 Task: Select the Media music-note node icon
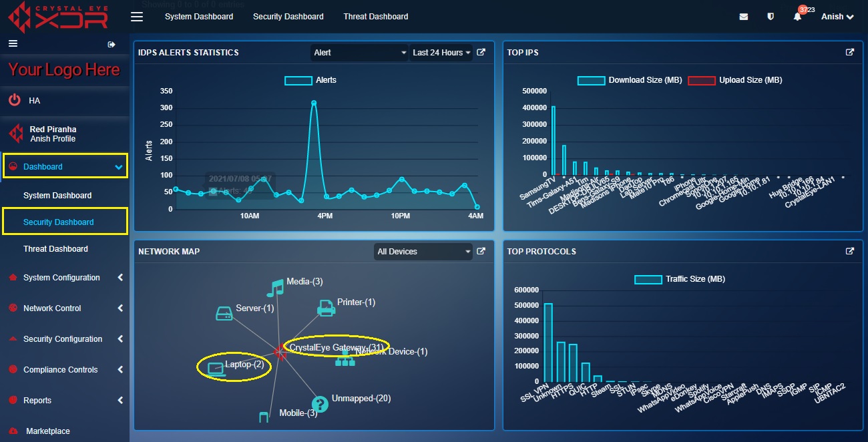(275, 287)
